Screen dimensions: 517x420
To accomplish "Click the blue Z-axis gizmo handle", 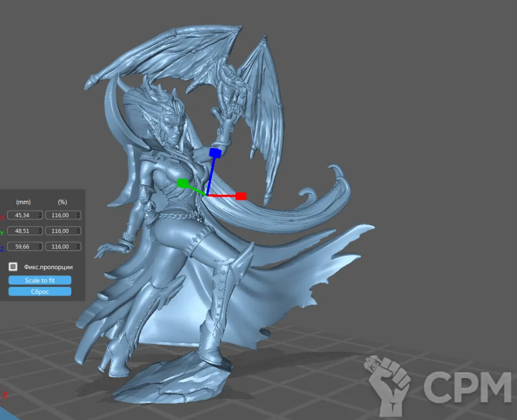I will tap(215, 153).
